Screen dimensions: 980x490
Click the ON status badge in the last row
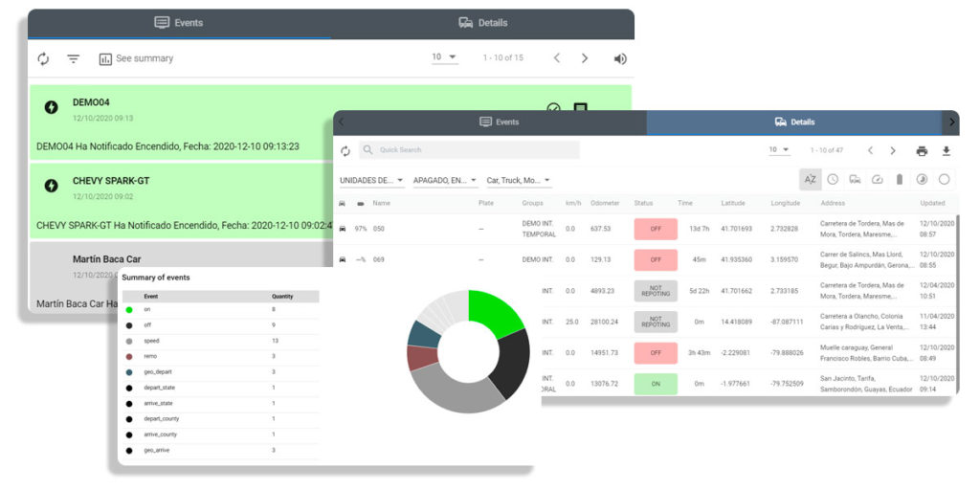tap(656, 384)
